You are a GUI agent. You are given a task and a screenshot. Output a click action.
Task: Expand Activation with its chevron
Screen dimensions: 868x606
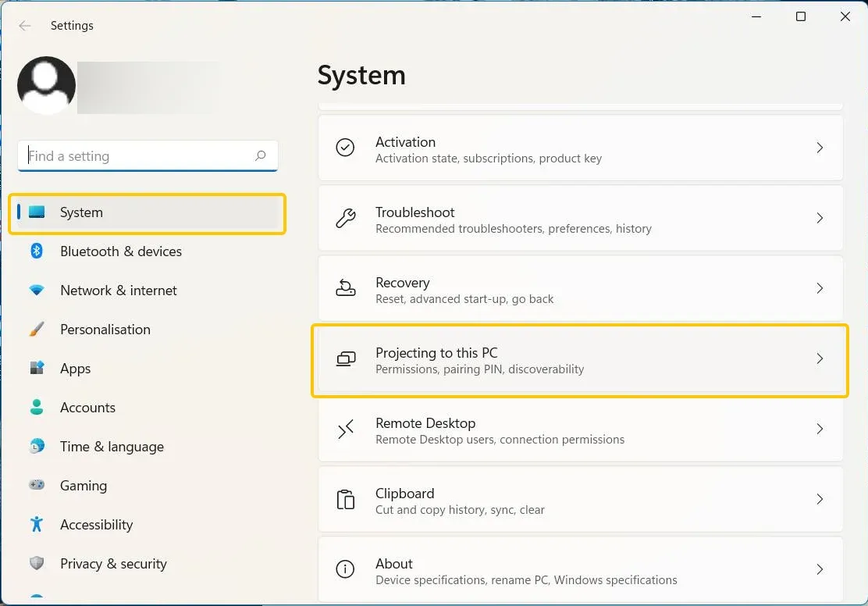820,148
